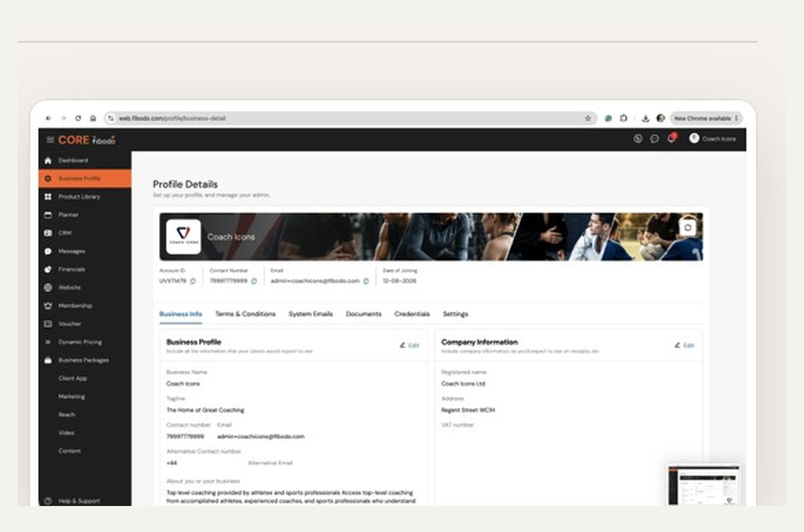Switch to the Documents tab
The height and width of the screenshot is (532, 804).
coord(364,314)
